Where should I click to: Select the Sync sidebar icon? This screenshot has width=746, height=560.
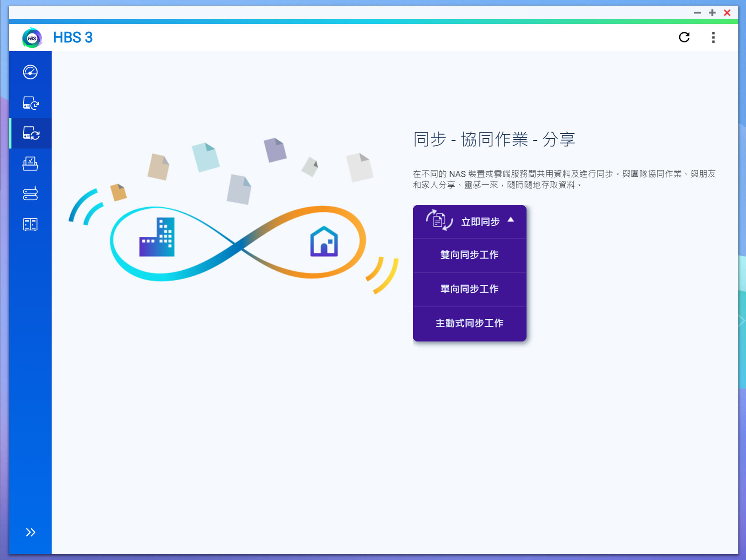[x=30, y=133]
